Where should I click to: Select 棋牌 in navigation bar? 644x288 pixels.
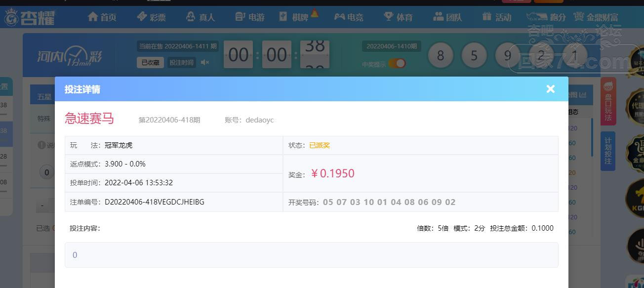[299, 17]
